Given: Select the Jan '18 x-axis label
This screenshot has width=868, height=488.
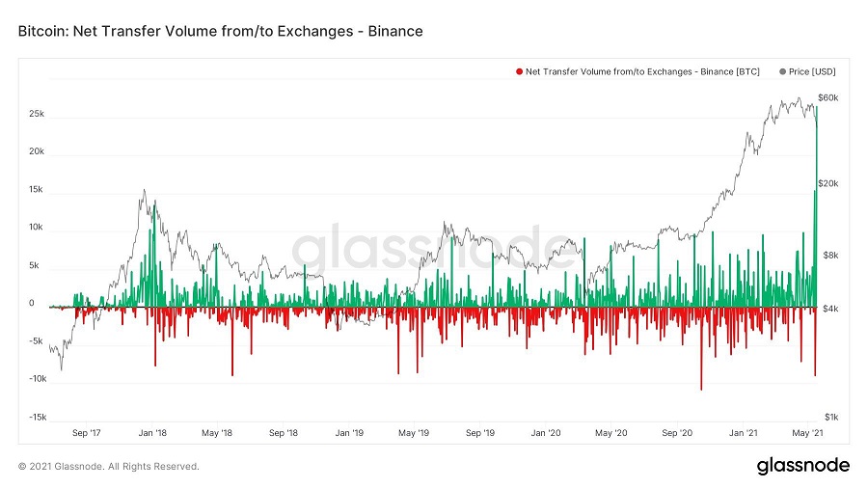Looking at the screenshot, I should tap(151, 434).
